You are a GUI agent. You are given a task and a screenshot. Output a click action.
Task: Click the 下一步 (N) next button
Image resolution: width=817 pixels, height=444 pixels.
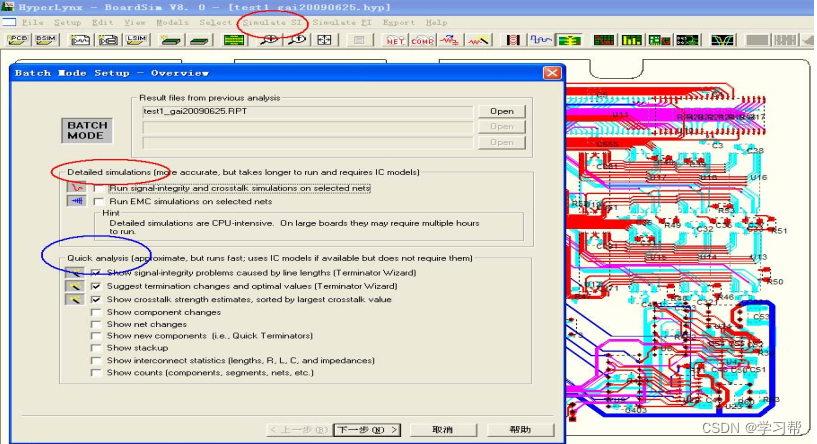(367, 430)
